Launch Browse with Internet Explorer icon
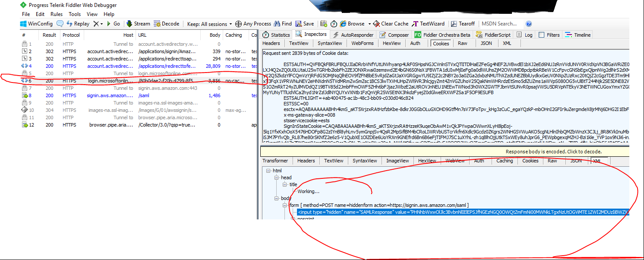 (x=352, y=24)
